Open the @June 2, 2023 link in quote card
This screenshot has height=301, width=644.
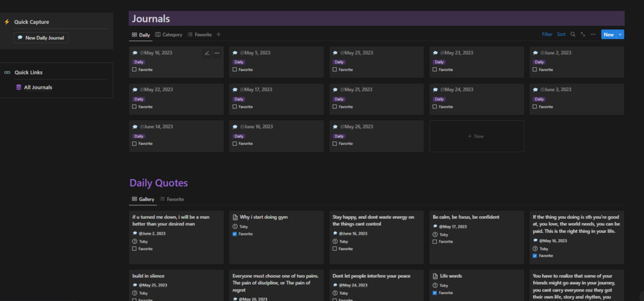152,233
